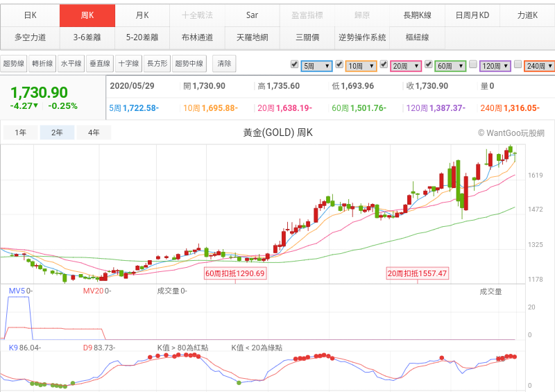Set chart range to 4年

click(x=94, y=133)
